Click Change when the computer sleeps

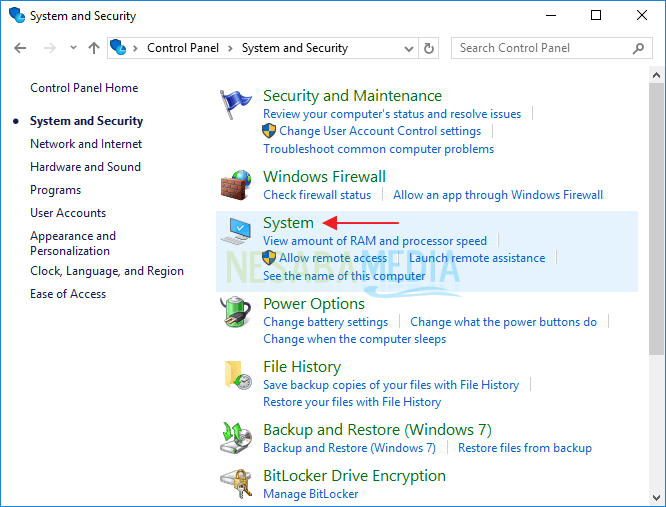click(x=354, y=339)
